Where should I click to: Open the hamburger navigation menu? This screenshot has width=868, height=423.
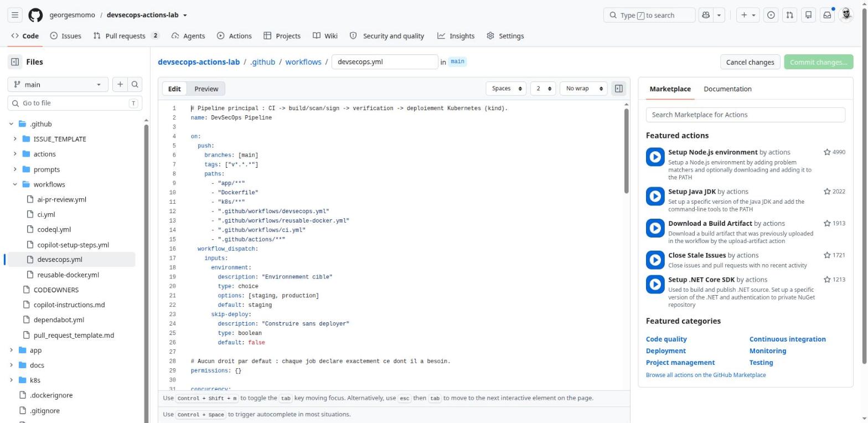tap(15, 15)
